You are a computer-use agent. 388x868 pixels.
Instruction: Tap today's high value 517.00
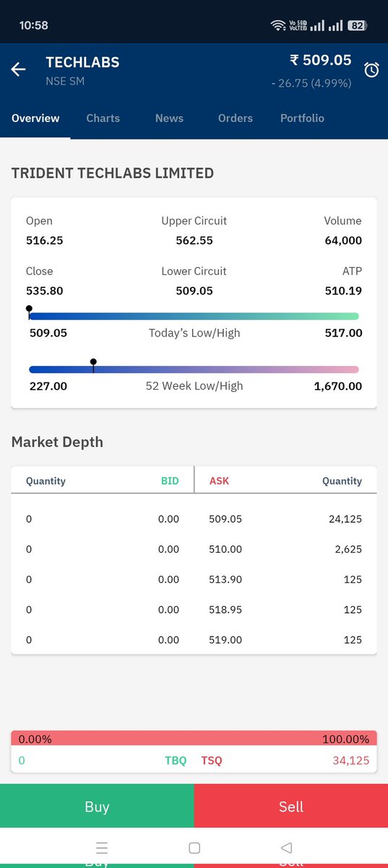coord(343,333)
